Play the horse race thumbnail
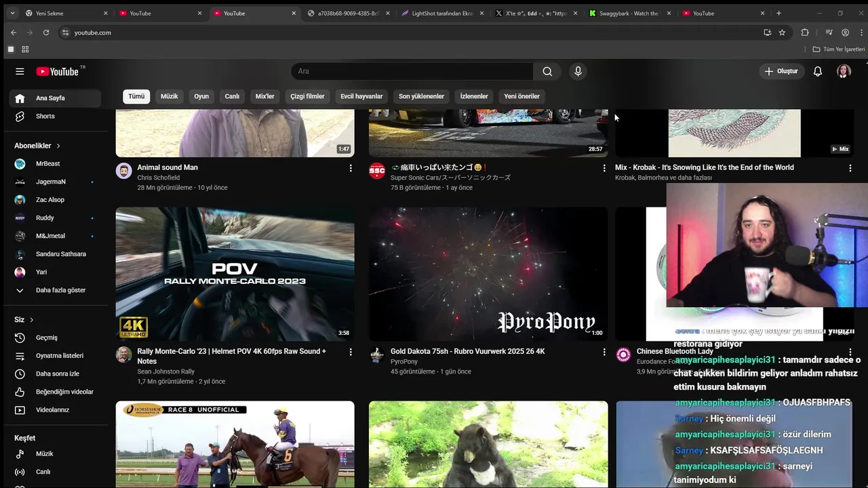This screenshot has height=488, width=868. (x=235, y=445)
